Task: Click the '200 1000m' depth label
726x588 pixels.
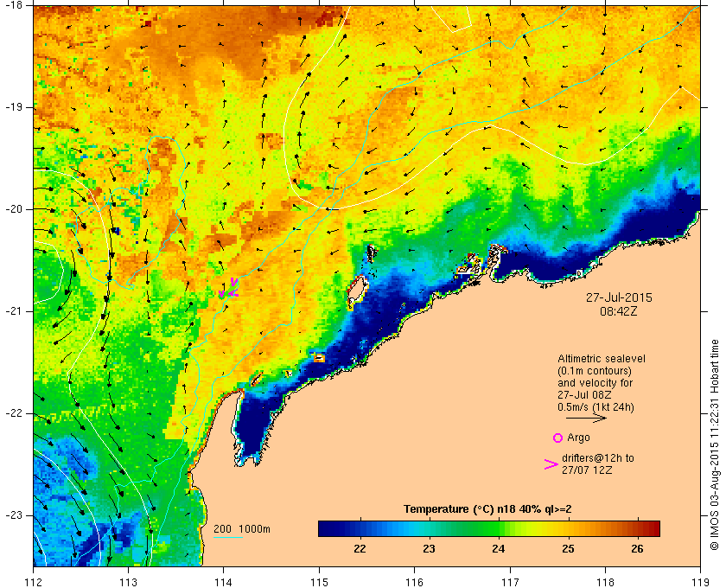Action: click(x=242, y=529)
